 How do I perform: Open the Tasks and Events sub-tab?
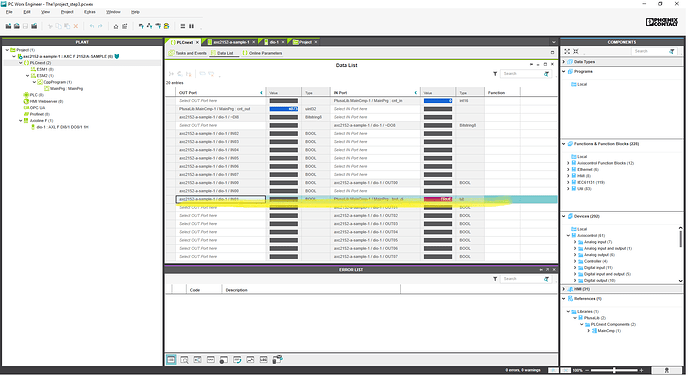187,53
